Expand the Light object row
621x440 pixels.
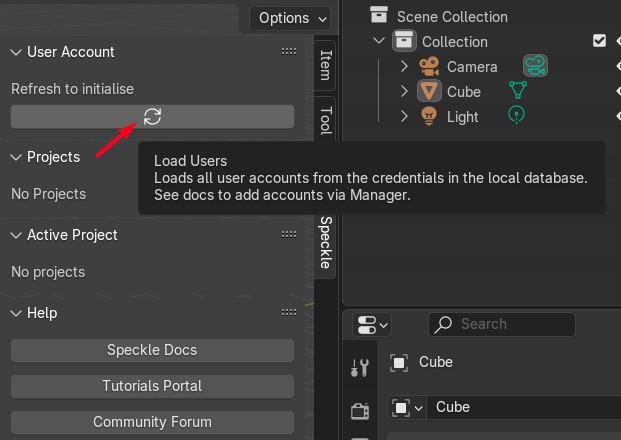pos(404,116)
